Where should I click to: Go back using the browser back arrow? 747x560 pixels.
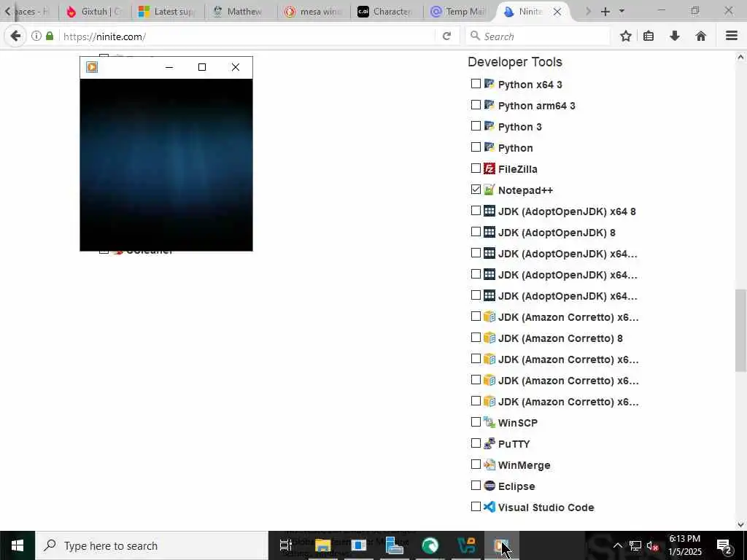point(15,36)
